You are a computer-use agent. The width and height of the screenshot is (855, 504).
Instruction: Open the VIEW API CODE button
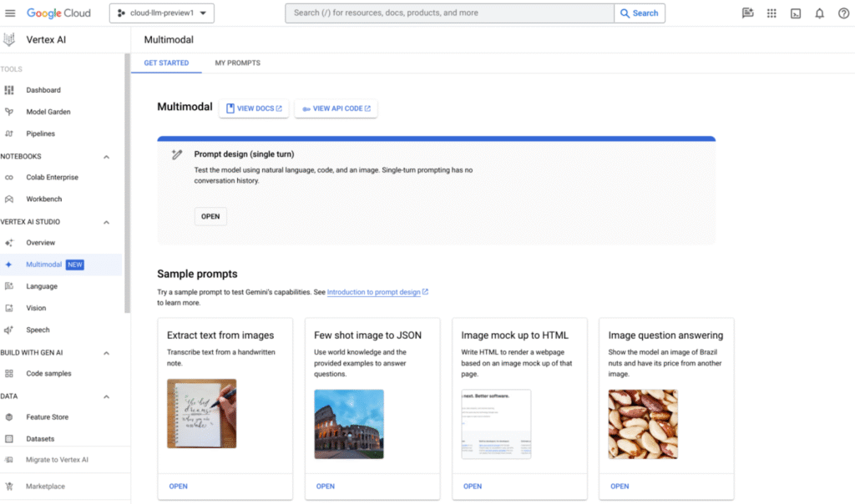coord(336,108)
